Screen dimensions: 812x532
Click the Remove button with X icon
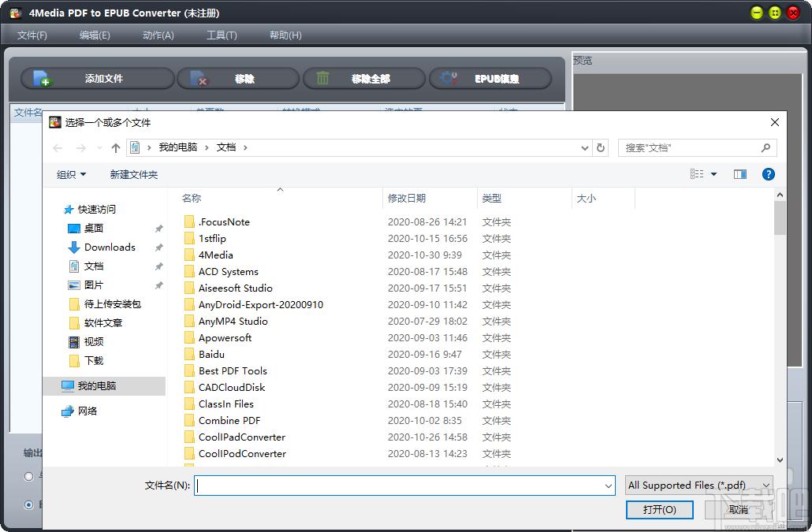point(238,79)
